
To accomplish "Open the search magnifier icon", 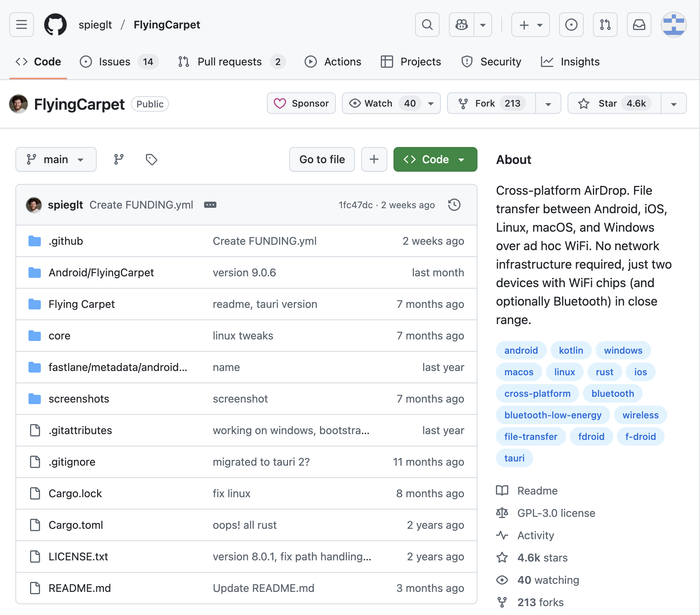I will click(x=427, y=25).
